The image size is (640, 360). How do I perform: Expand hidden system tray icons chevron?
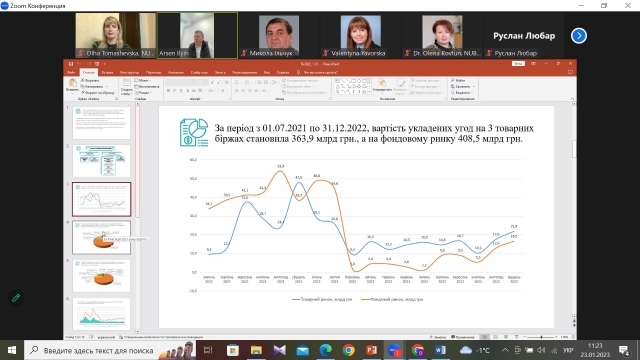click(505, 350)
